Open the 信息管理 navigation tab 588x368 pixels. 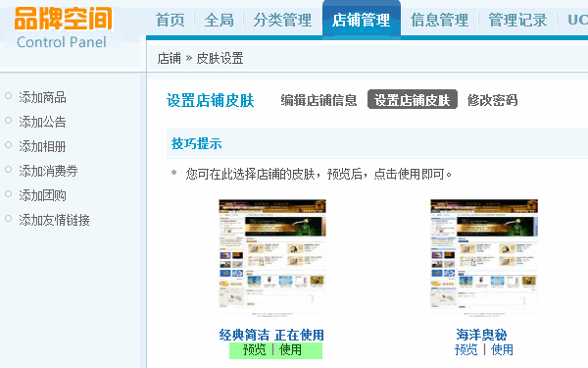(439, 20)
